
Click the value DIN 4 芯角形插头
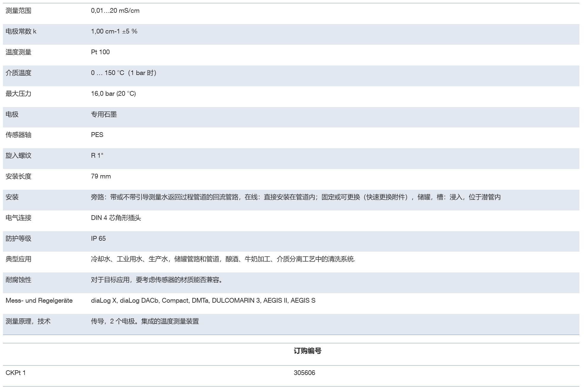[x=116, y=218]
